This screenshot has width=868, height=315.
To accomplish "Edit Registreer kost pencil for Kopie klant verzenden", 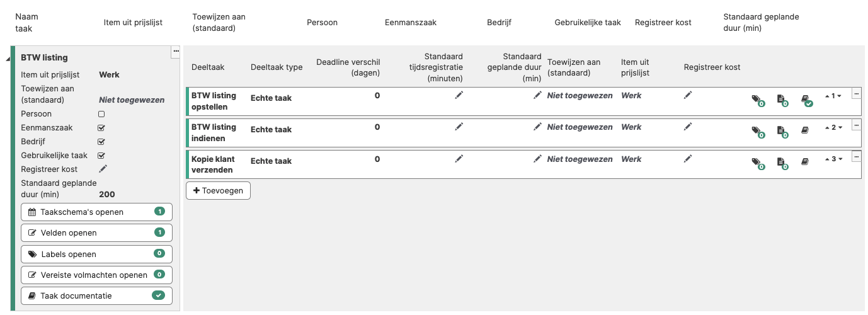I will click(x=688, y=158).
